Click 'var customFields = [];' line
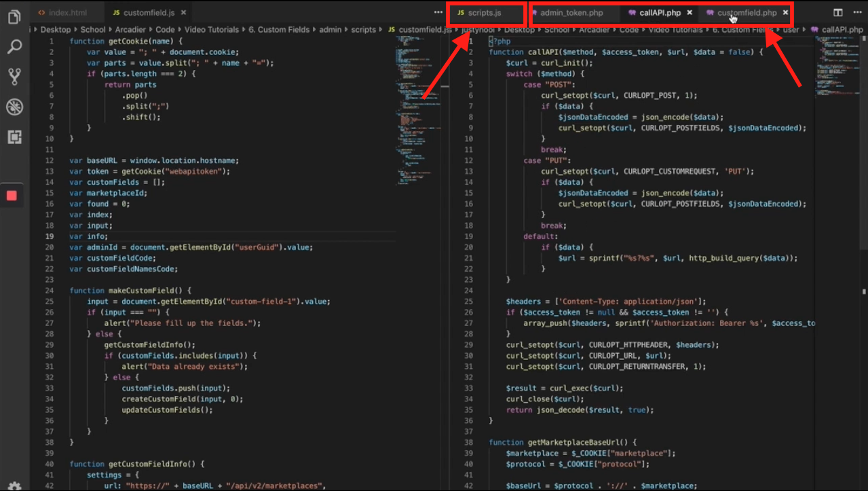The width and height of the screenshot is (868, 491). [117, 182]
